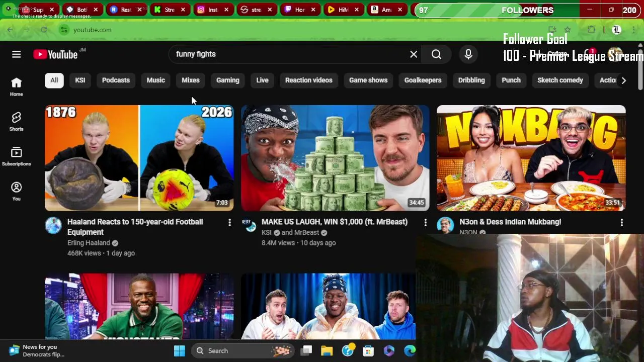The image size is (644, 362).
Task: Click the Haaland 1876 vs 2026 thumbnail
Action: (x=139, y=158)
